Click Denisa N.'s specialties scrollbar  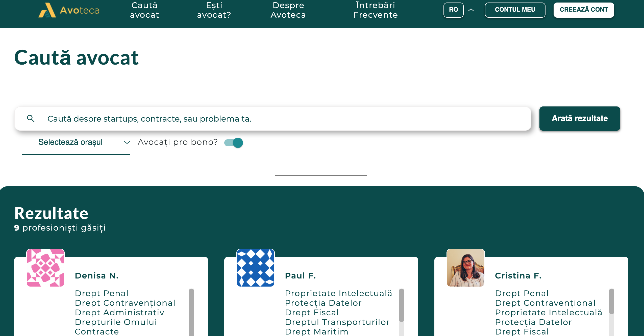(191, 312)
